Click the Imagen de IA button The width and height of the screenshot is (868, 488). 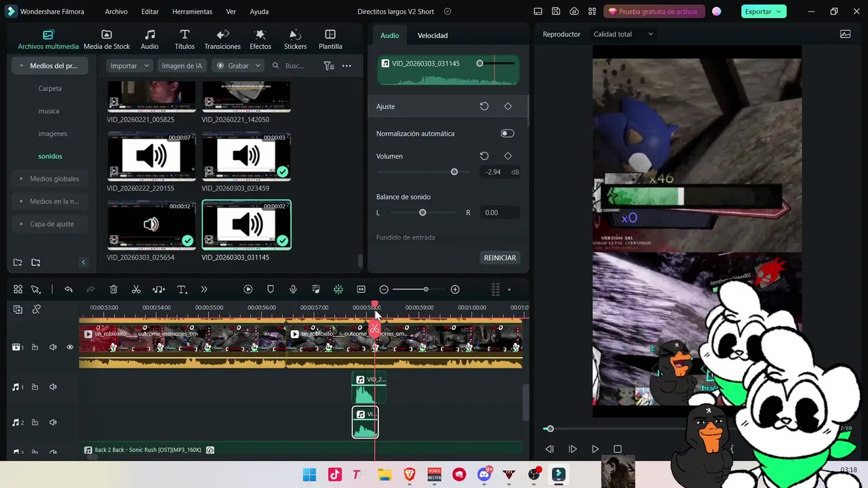(182, 66)
